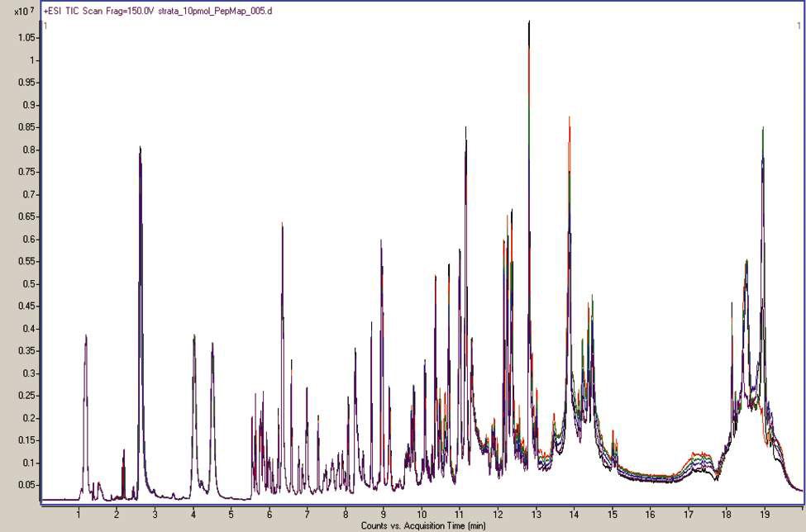Click x-axis time label 19
This screenshot has height=532, width=806.
click(765, 515)
